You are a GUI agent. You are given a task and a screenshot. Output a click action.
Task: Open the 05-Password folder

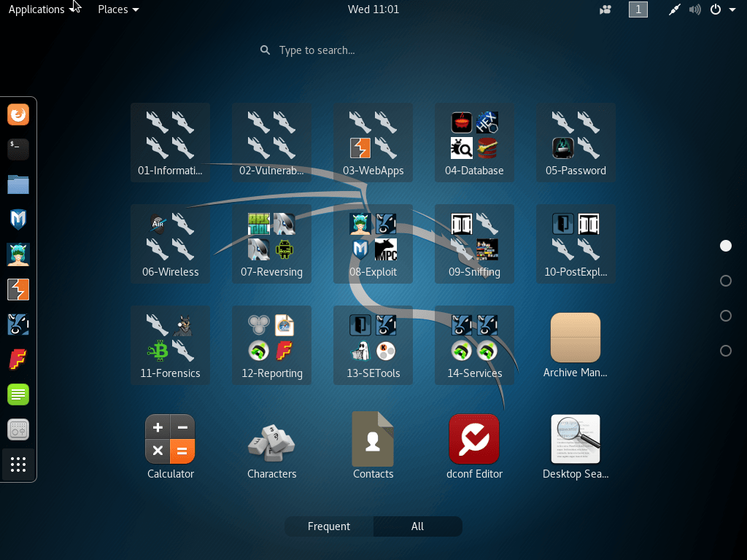click(576, 142)
